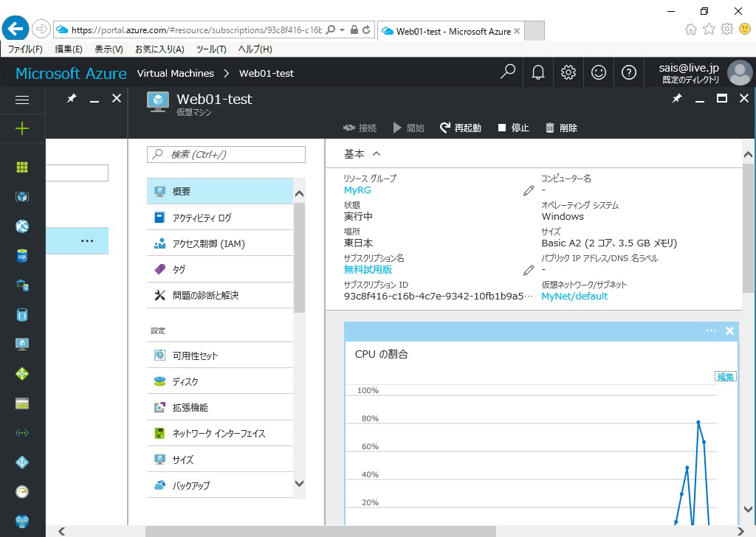
Task: Click the up arrow of the menu list scrollbar
Action: [x=299, y=193]
